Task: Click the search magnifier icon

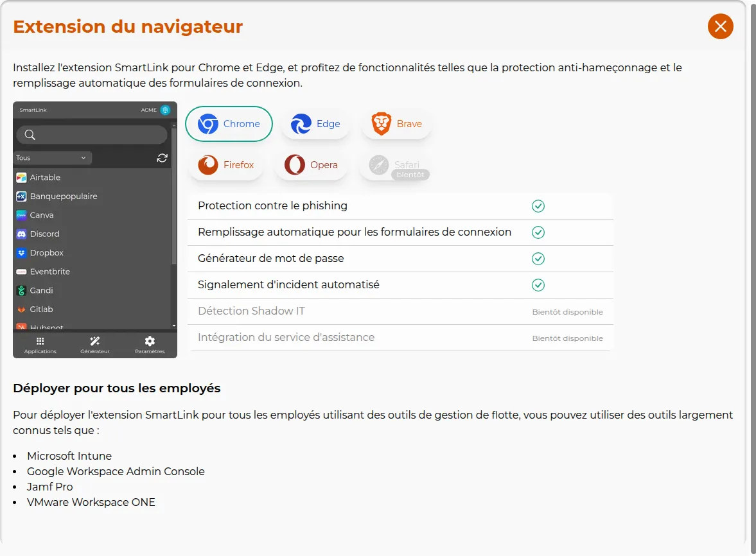Action: pos(29,135)
